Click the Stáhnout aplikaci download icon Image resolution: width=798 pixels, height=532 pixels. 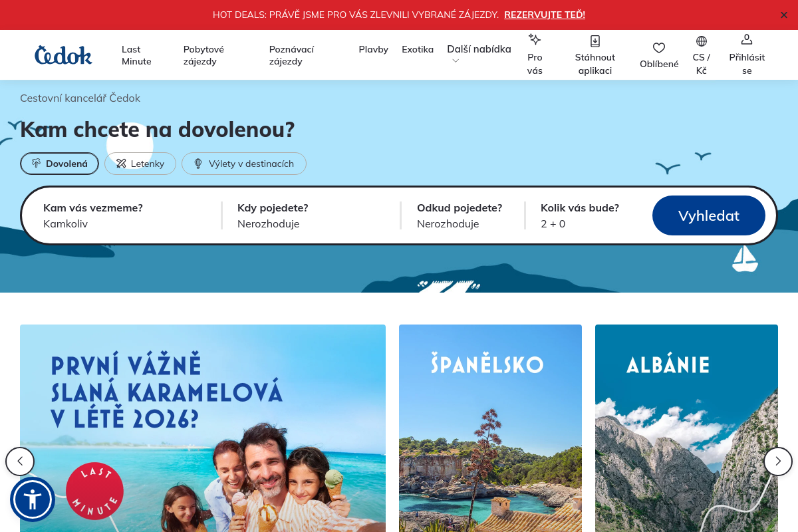[x=595, y=41]
